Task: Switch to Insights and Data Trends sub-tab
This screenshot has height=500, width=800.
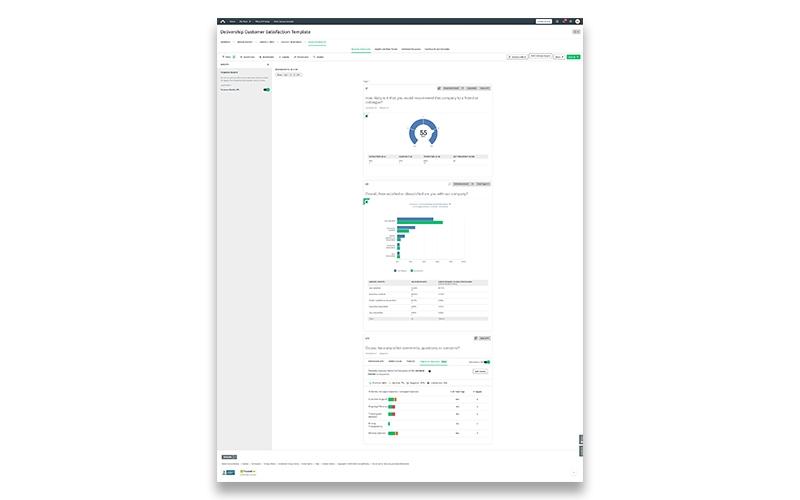Action: pos(386,49)
